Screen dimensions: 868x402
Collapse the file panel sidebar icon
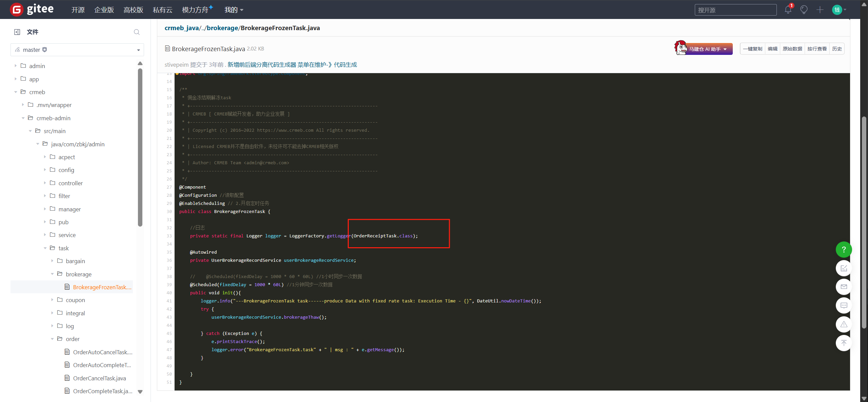click(17, 32)
